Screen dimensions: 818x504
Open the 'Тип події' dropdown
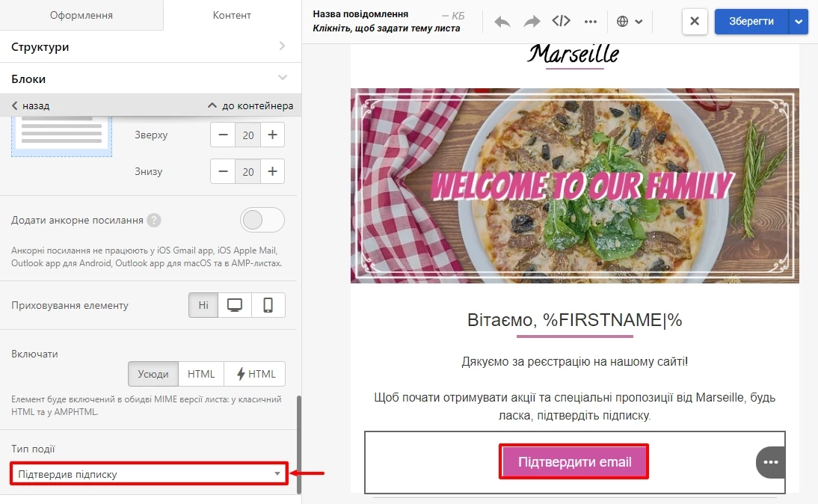pyautogui.click(x=150, y=474)
